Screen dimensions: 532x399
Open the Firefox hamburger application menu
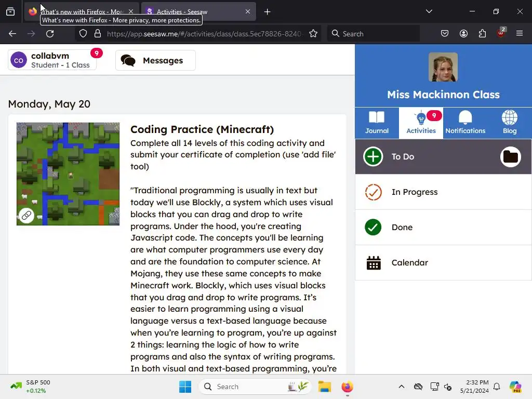tap(520, 33)
